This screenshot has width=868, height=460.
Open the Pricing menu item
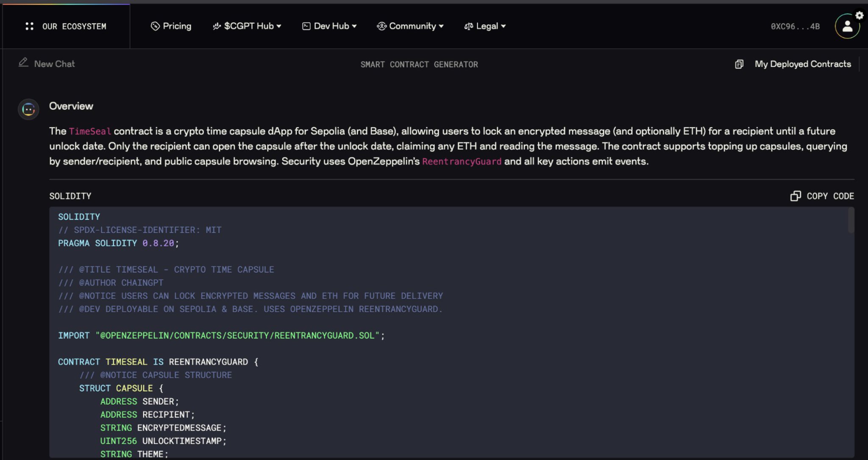(x=177, y=26)
